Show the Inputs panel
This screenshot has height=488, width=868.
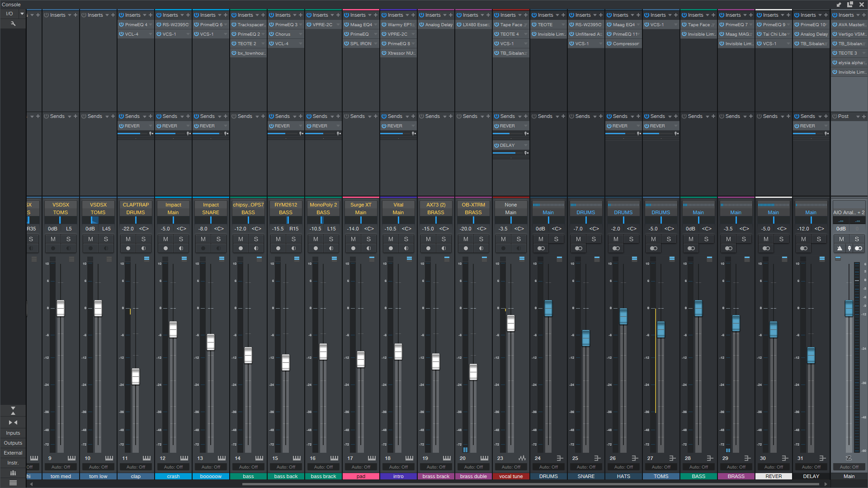[13, 433]
